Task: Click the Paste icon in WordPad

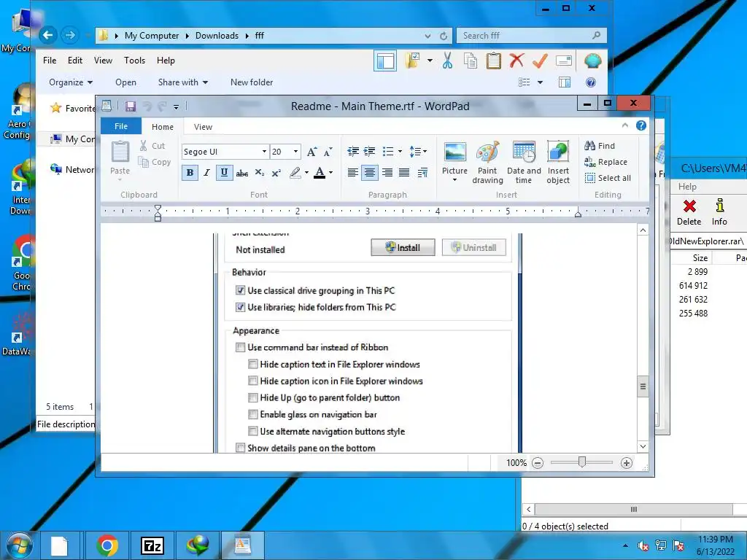Action: pos(120,152)
